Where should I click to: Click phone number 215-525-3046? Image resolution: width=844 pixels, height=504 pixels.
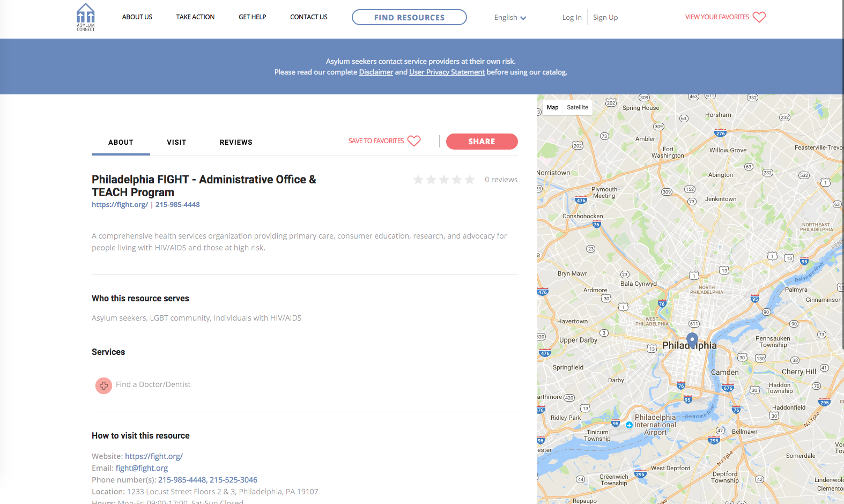pyautogui.click(x=233, y=480)
